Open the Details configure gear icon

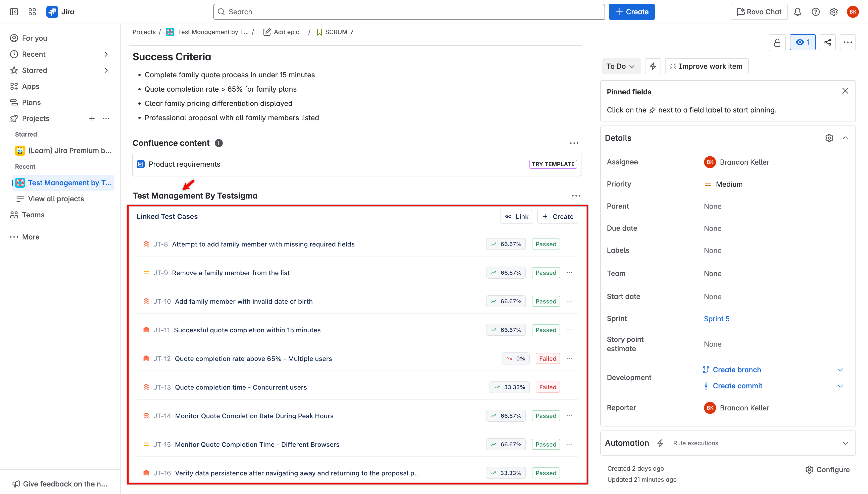[829, 138]
